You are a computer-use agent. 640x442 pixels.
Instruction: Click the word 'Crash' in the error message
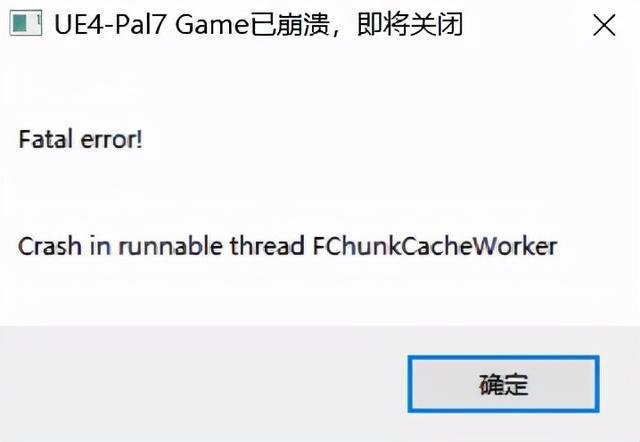(49, 247)
